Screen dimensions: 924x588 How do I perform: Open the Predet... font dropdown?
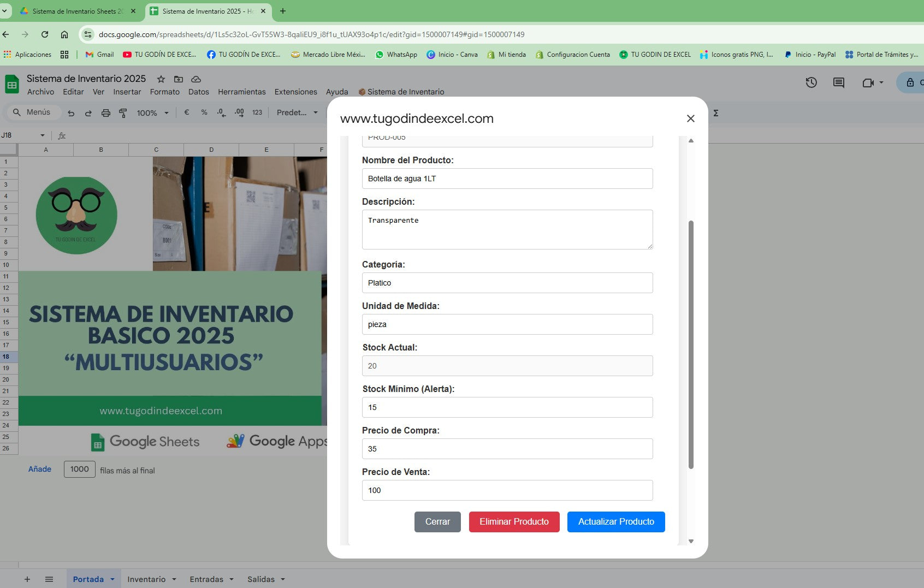tap(297, 112)
